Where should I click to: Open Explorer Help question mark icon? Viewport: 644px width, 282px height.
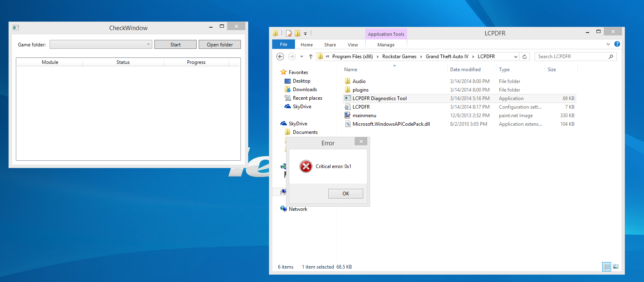click(x=617, y=44)
